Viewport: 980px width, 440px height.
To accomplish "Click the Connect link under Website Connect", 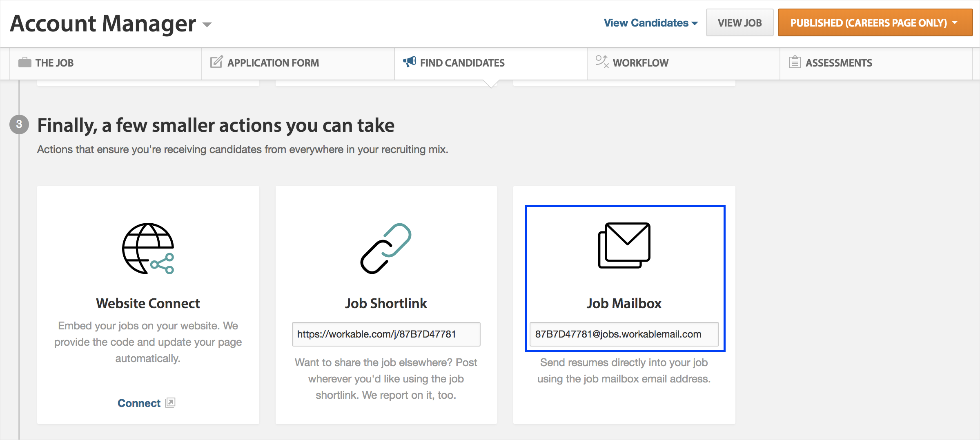I will click(139, 403).
